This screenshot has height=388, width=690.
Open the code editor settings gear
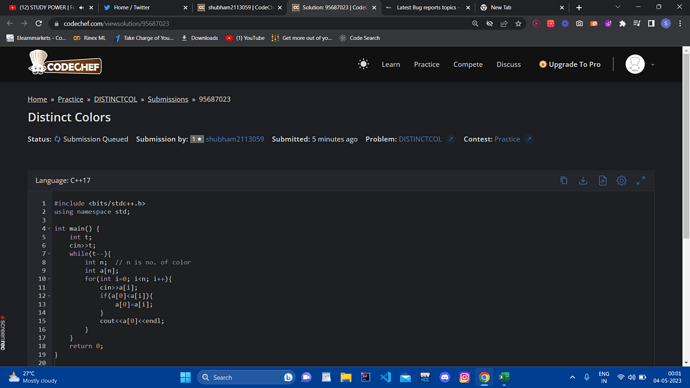point(621,180)
